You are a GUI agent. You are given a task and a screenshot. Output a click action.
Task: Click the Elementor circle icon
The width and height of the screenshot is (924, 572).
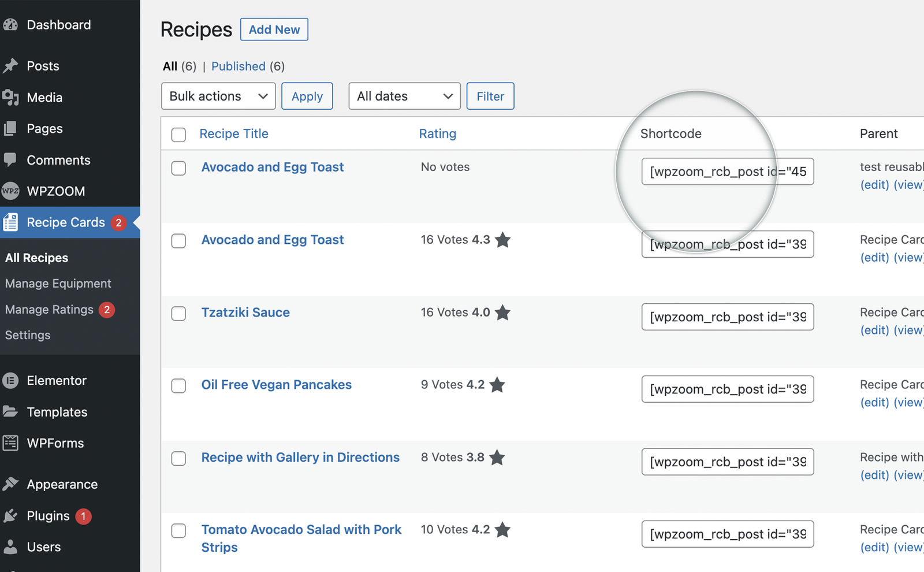click(10, 380)
